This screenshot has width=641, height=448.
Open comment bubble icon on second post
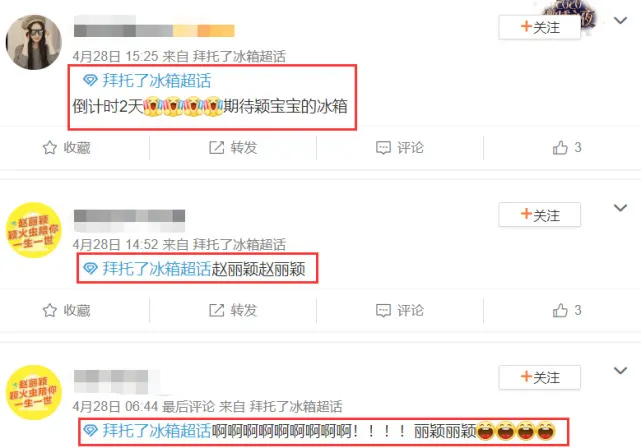[x=383, y=310]
